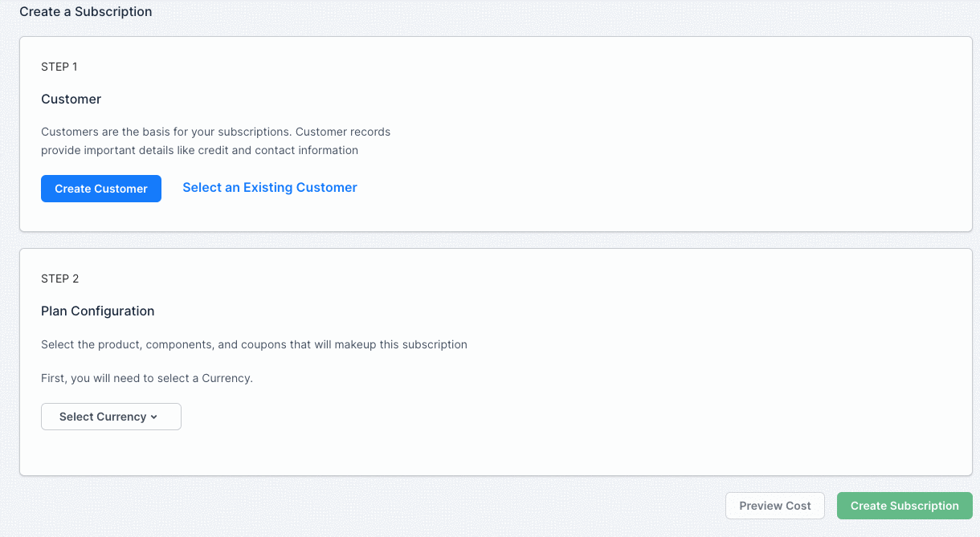
Task: Click the 'Customers are the basis for your subscriptions' text
Action: [x=216, y=140]
